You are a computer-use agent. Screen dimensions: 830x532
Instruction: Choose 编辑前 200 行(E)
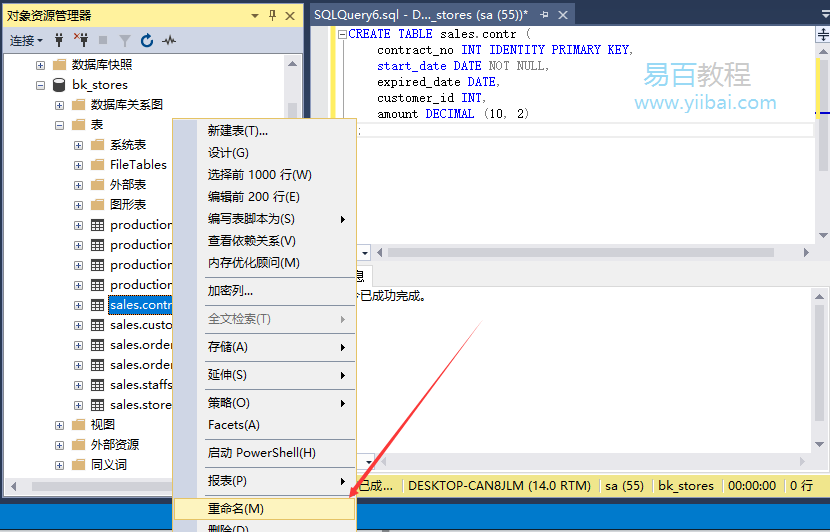point(265,197)
